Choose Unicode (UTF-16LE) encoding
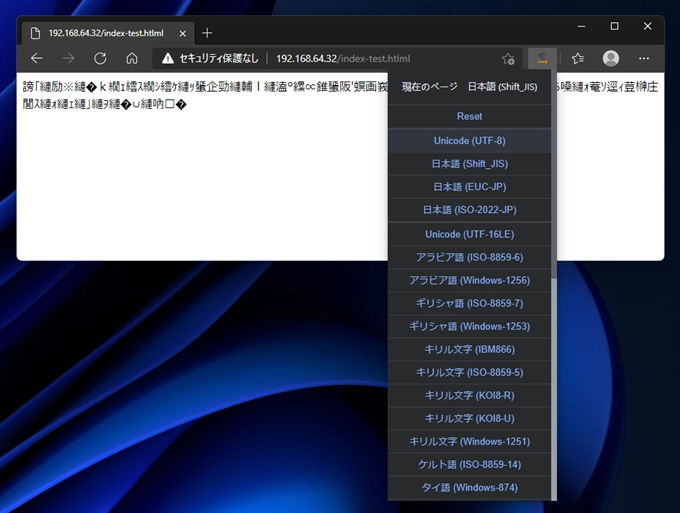Viewport: 680px width, 513px height. point(469,234)
